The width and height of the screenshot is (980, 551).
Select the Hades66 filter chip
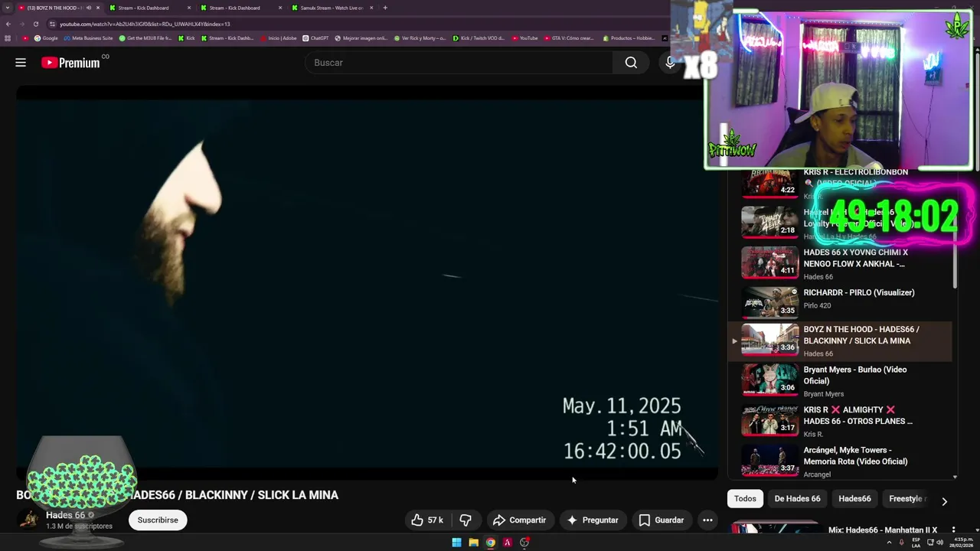(x=854, y=499)
